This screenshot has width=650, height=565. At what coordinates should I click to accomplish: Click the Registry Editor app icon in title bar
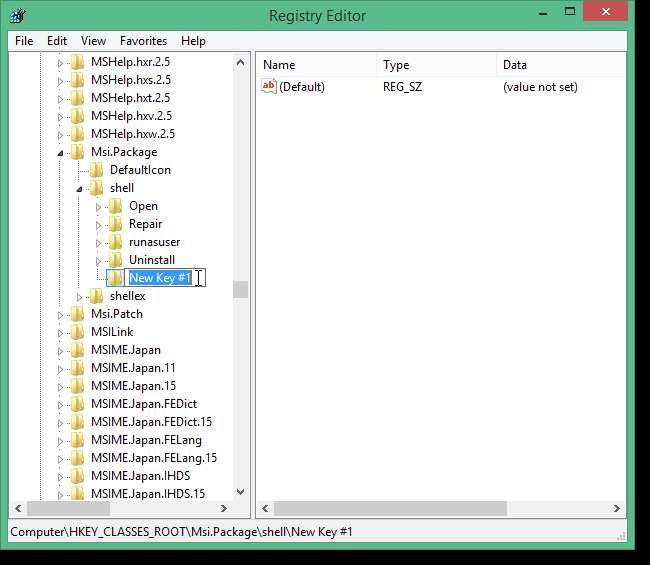(18, 16)
